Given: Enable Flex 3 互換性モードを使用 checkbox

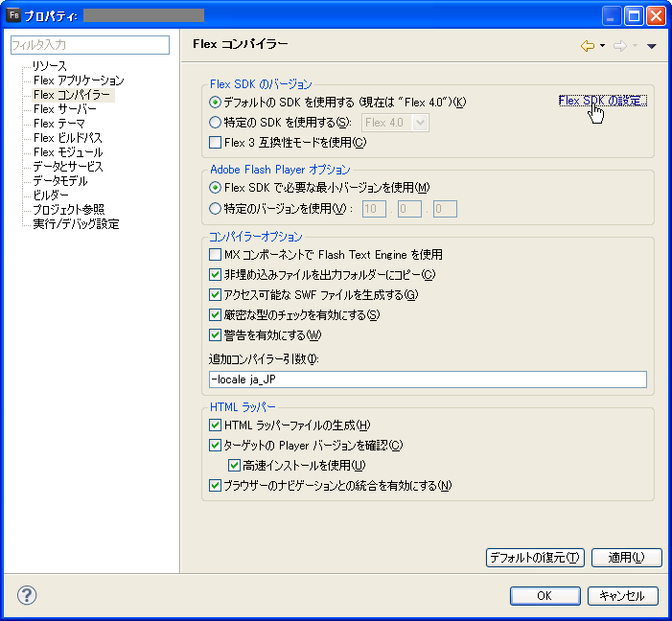Looking at the screenshot, I should click(215, 142).
